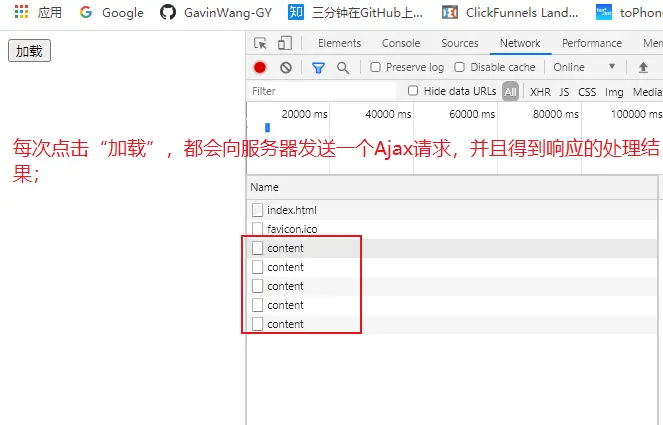Switch to the Performance tab
Viewport: 663px width, 425px height.
592,43
